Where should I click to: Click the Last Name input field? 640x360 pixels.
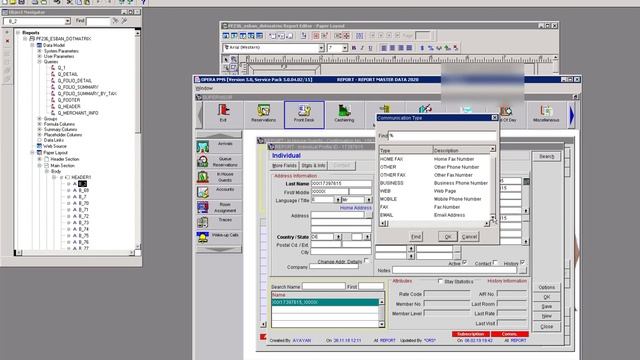[341, 184]
